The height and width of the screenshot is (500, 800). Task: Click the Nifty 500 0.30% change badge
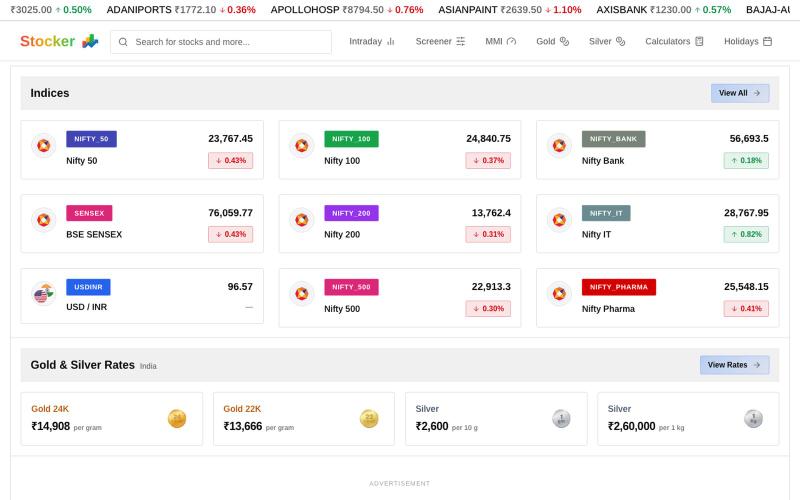(x=488, y=309)
